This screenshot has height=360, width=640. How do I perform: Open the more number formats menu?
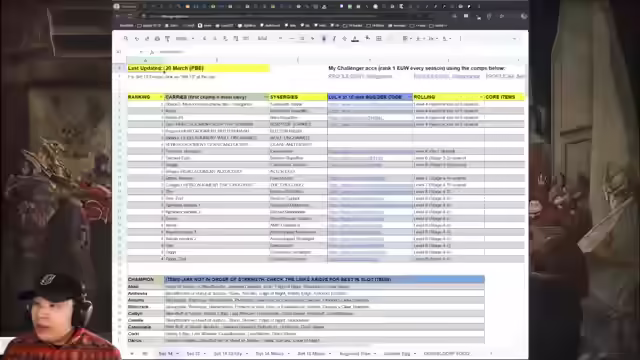click(x=246, y=38)
